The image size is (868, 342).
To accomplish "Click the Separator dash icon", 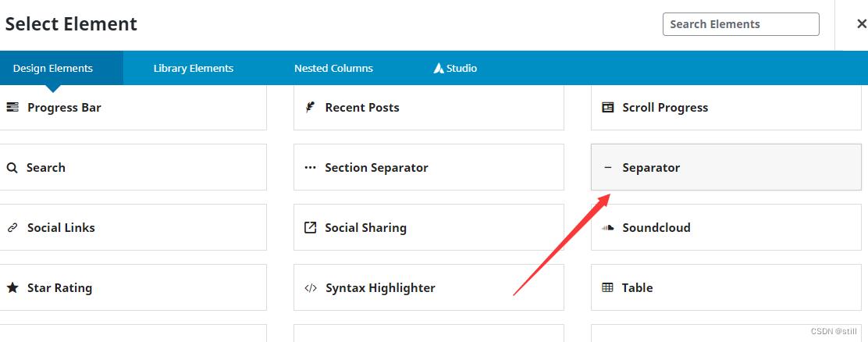I will tap(608, 167).
